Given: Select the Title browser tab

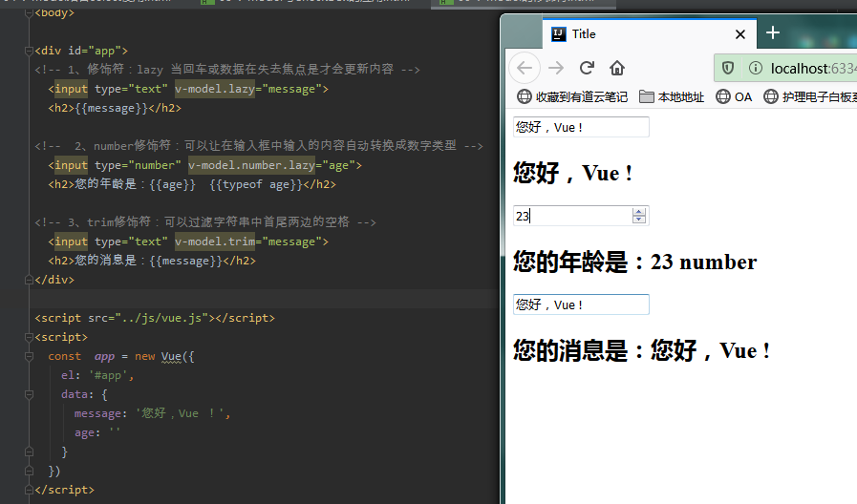Looking at the screenshot, I should pos(649,33).
